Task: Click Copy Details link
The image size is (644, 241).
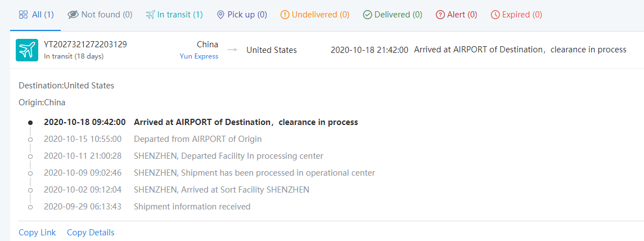Action: pyautogui.click(x=91, y=233)
